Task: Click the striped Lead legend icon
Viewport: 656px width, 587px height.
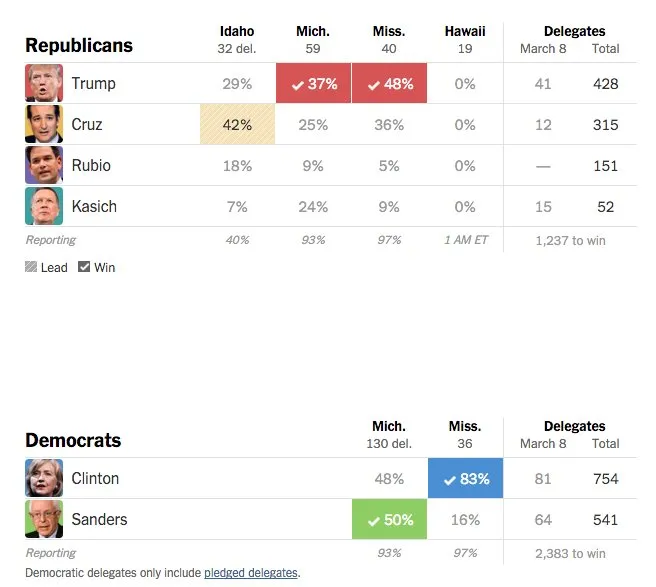Action: 31,267
